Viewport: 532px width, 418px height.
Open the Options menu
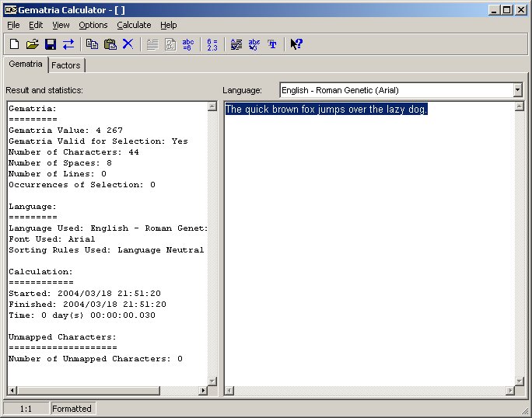click(x=93, y=25)
